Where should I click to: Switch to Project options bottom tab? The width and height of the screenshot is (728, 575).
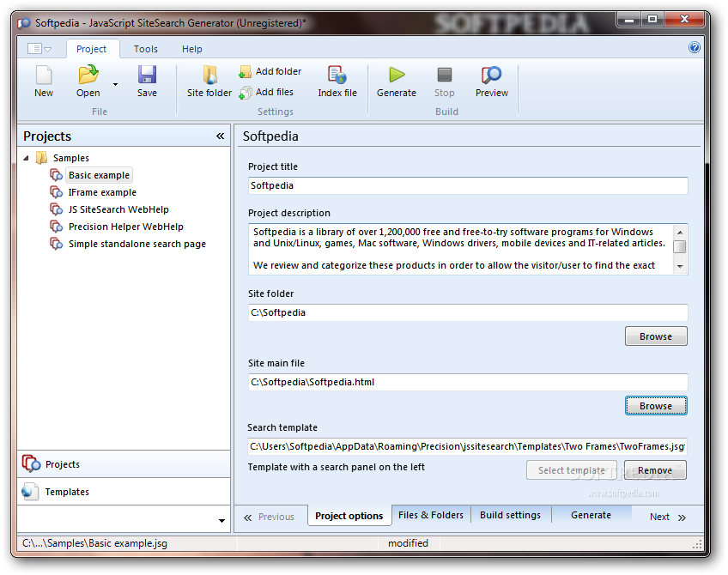pyautogui.click(x=349, y=516)
